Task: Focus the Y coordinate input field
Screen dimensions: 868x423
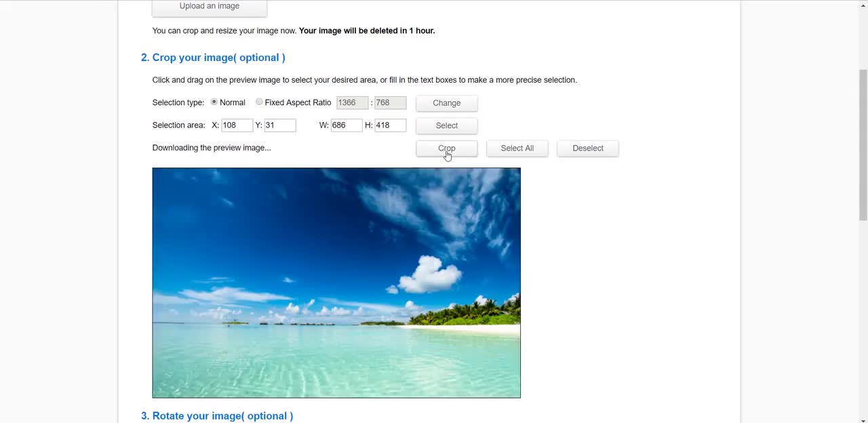Action: coord(280,125)
